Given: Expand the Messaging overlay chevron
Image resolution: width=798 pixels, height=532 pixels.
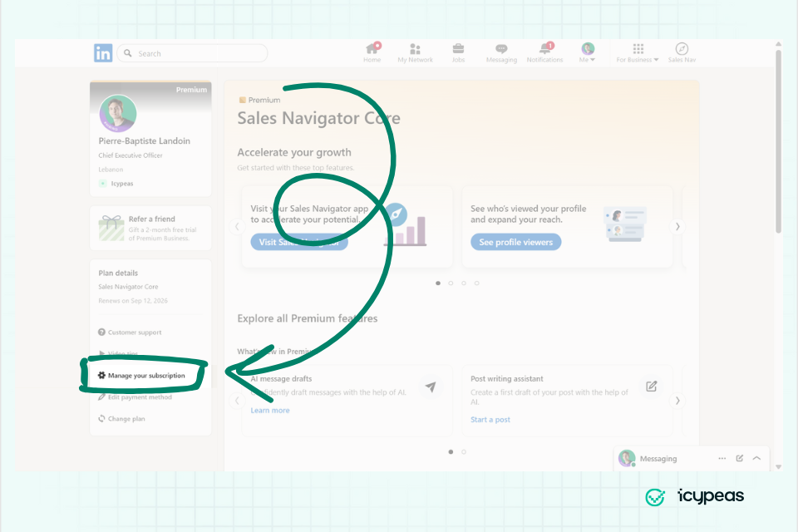Looking at the screenshot, I should (x=756, y=458).
